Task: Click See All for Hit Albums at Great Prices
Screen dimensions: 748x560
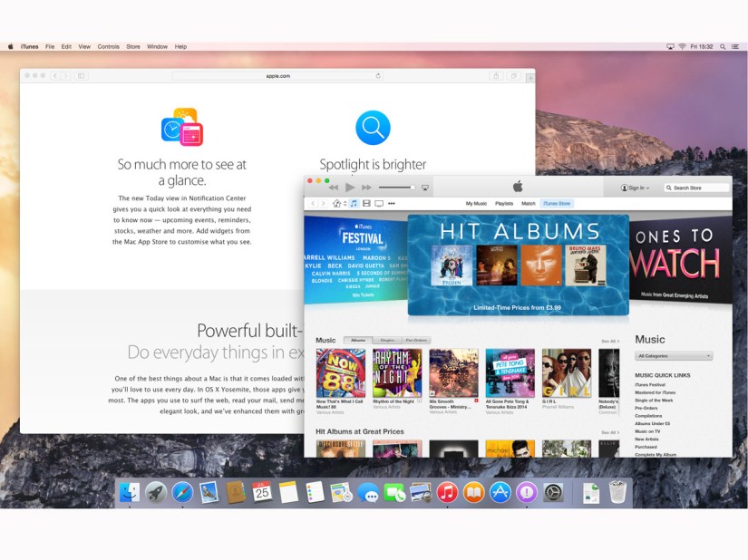Action: pos(610,433)
